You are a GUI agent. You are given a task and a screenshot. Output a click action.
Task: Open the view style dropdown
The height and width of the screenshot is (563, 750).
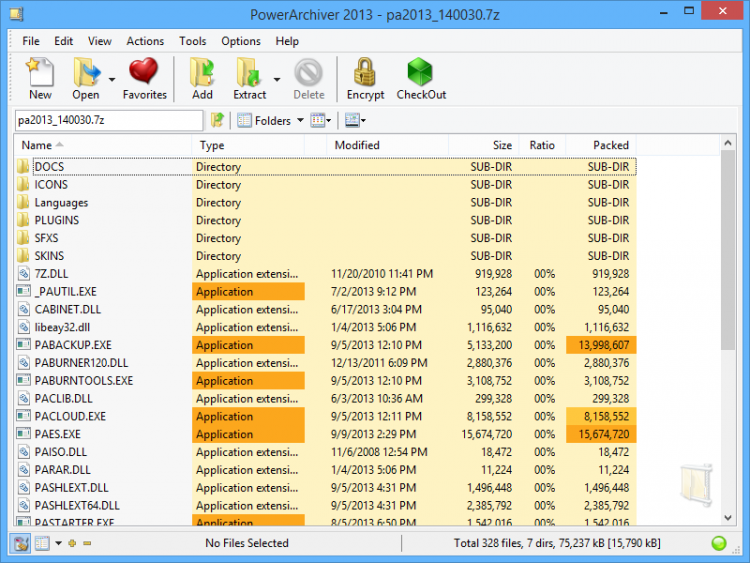tap(320, 120)
